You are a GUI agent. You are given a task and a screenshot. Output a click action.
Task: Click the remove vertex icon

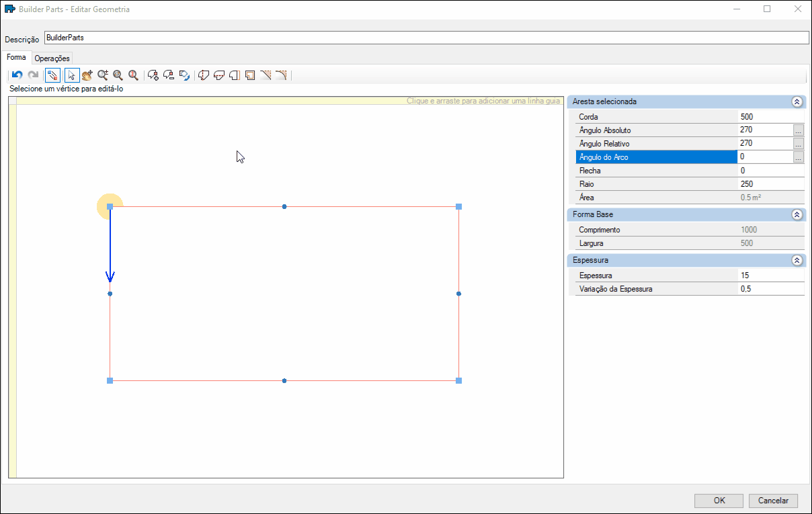tap(169, 75)
